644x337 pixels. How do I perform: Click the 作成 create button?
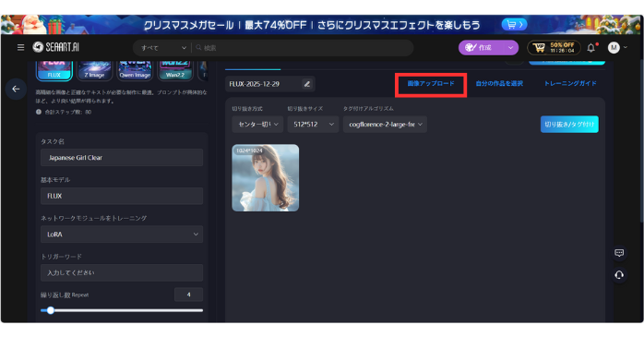[482, 48]
